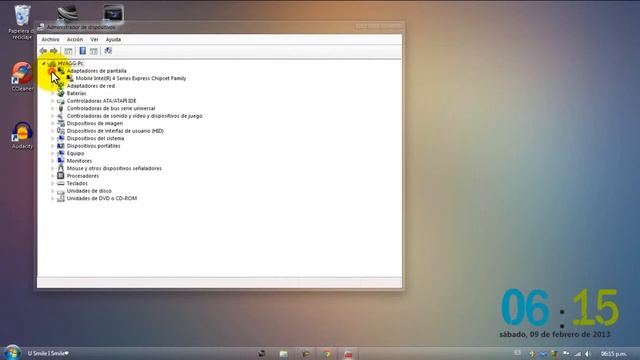
Task: Expand Adaptadores de red arrow
Action: point(52,86)
